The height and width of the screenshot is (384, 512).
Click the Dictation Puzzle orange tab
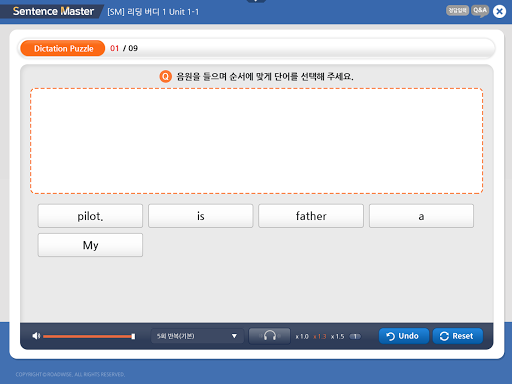(x=63, y=48)
